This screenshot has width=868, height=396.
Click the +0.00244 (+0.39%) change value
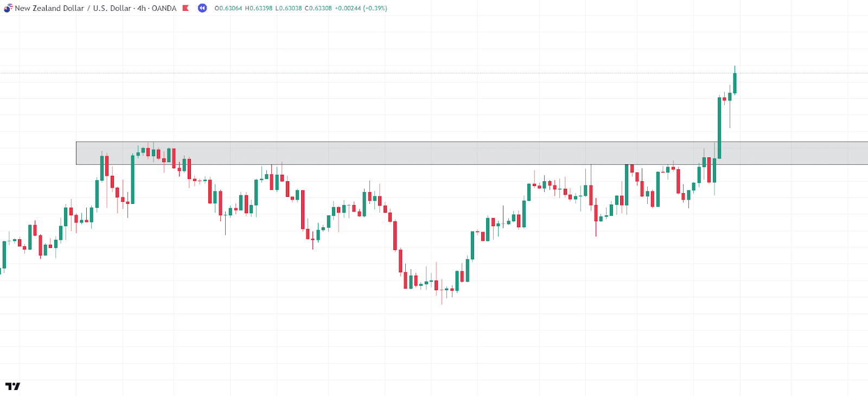[x=361, y=8]
